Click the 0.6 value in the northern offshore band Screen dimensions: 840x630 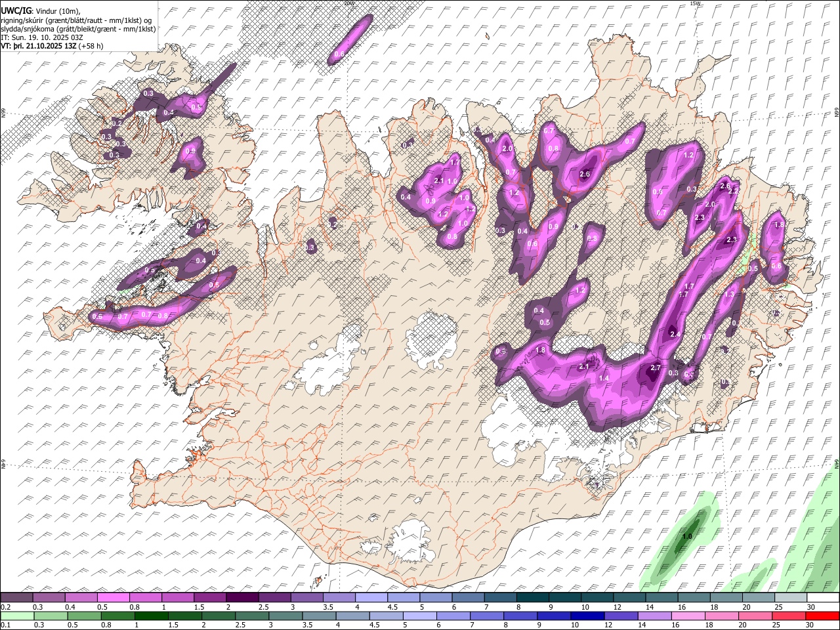coord(339,54)
